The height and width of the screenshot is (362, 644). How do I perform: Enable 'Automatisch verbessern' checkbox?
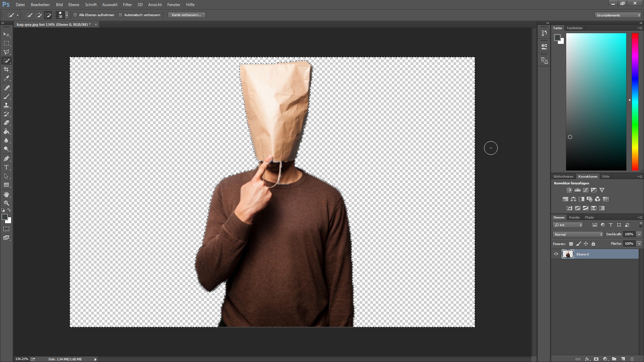[x=120, y=15]
